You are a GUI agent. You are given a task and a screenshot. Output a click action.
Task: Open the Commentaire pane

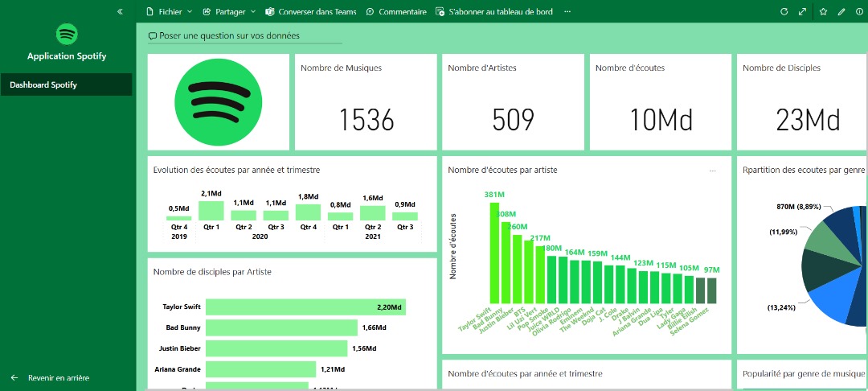(396, 12)
